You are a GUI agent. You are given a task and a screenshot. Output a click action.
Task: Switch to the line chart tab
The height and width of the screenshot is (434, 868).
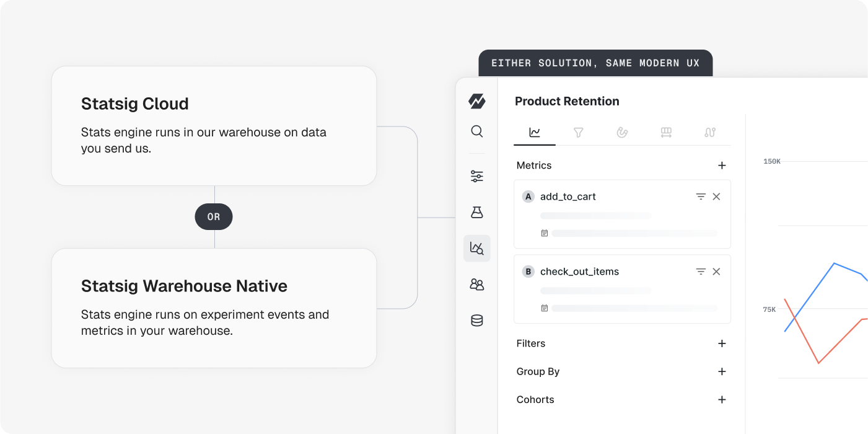click(535, 132)
